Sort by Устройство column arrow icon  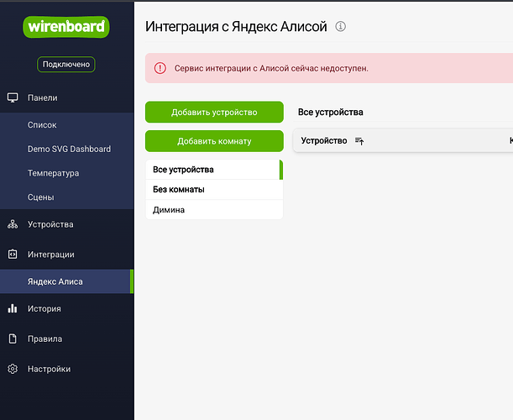click(x=359, y=141)
